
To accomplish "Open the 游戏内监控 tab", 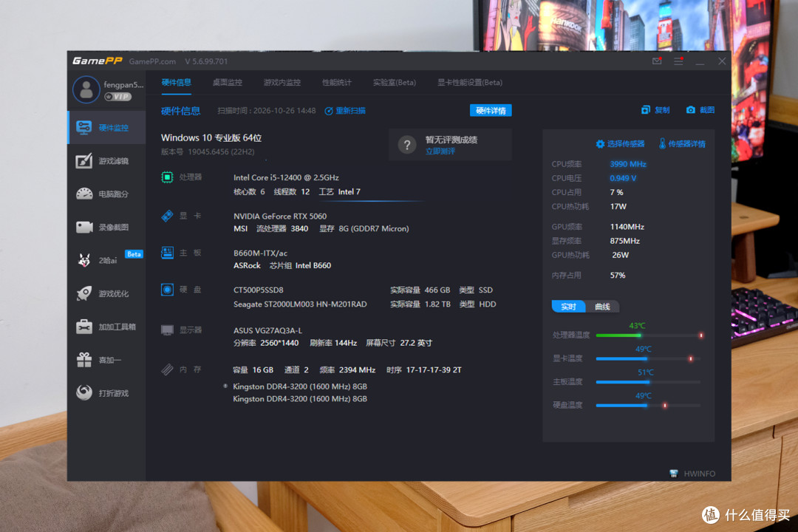I will [x=282, y=83].
